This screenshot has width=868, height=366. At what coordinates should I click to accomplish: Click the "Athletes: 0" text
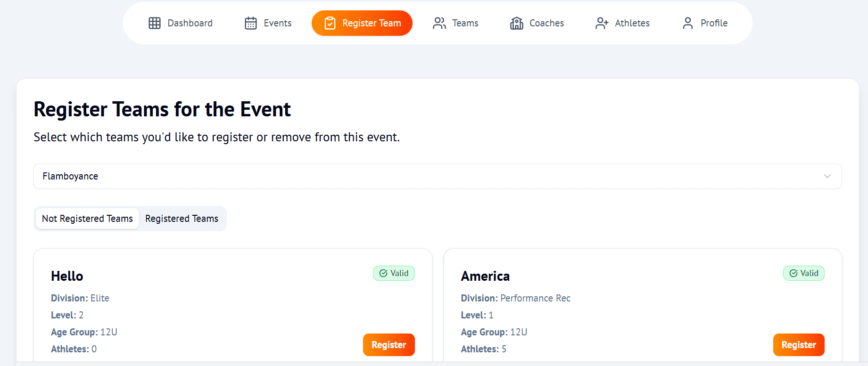pyautogui.click(x=74, y=349)
